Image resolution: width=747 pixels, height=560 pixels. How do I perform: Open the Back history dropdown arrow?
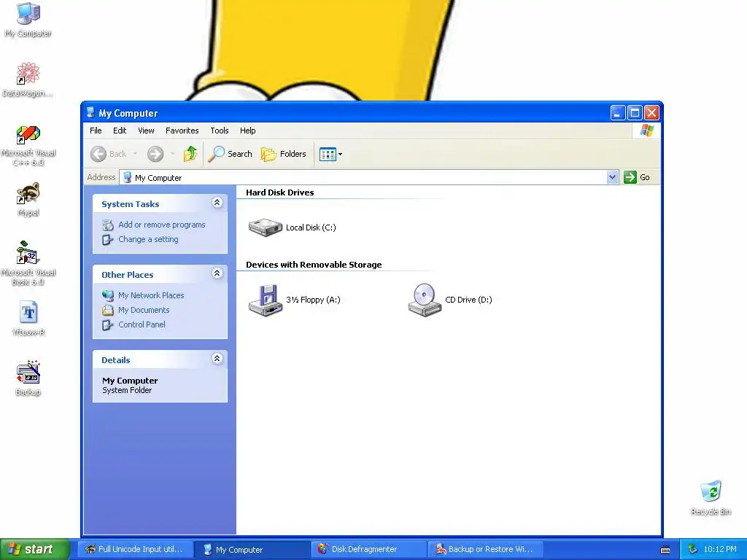pos(135,154)
